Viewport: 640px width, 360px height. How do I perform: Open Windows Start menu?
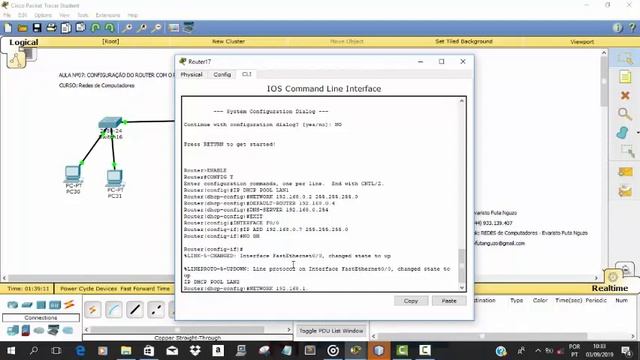[11, 350]
